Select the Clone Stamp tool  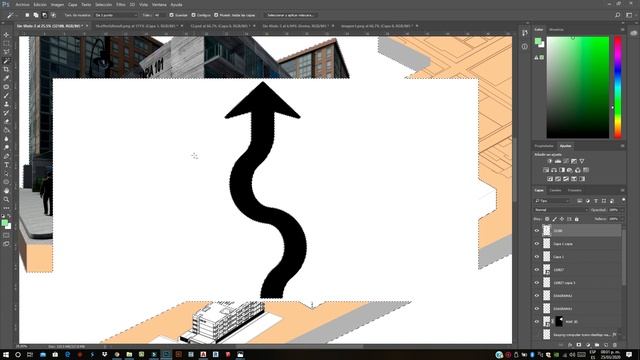[6, 104]
